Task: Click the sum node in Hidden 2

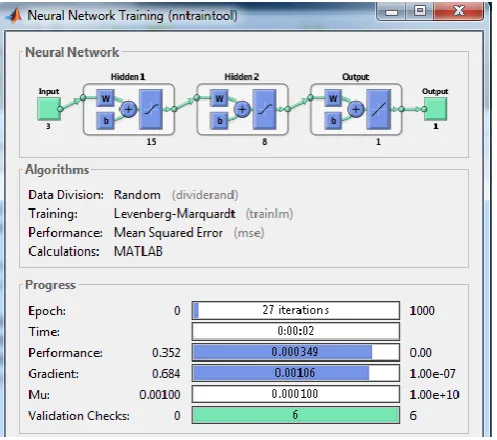Action: point(242,109)
